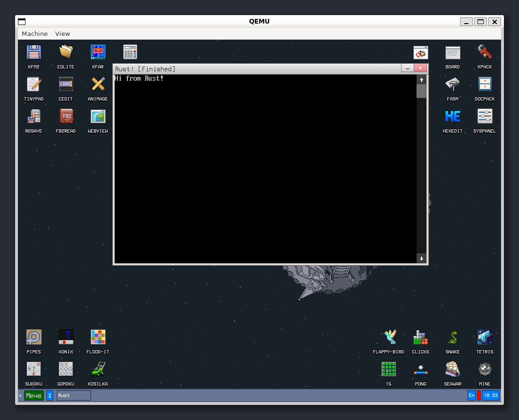Image resolution: width=519 pixels, height=420 pixels.
Task: Select the Rust task in the taskbar
Action: click(x=74, y=395)
